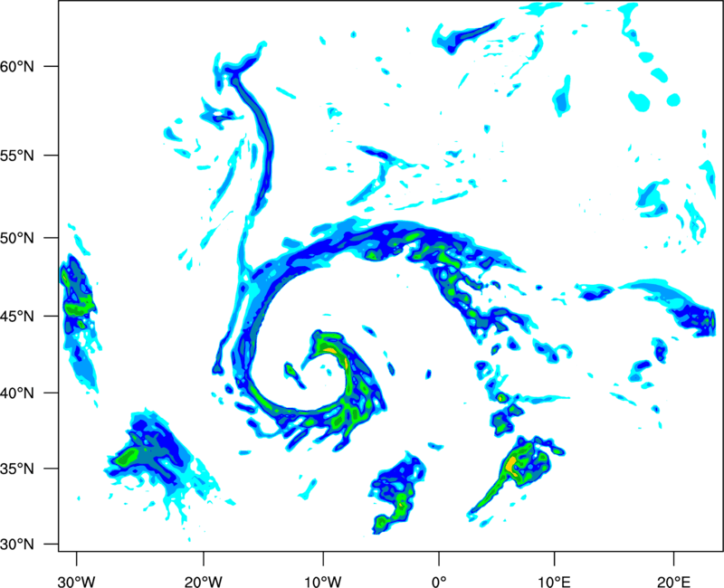Click the 20°E longitude label
Viewport: 724px width, 588px height.
pyautogui.click(x=673, y=582)
